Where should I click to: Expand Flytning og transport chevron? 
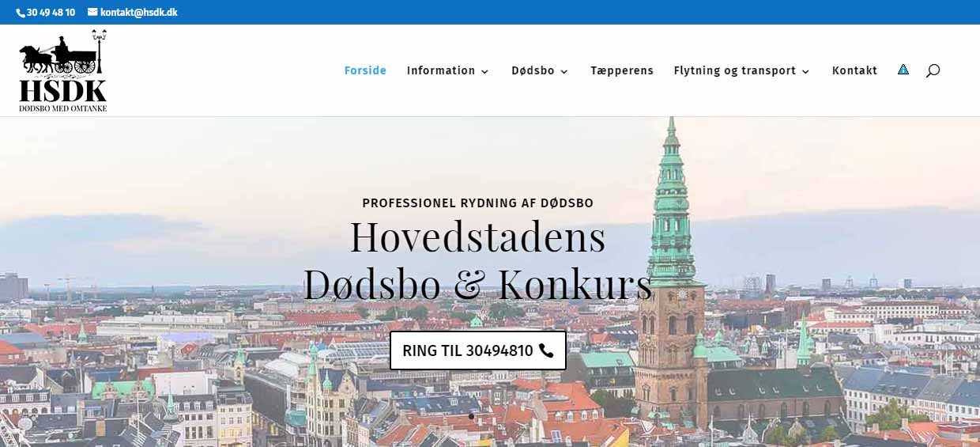click(x=805, y=71)
